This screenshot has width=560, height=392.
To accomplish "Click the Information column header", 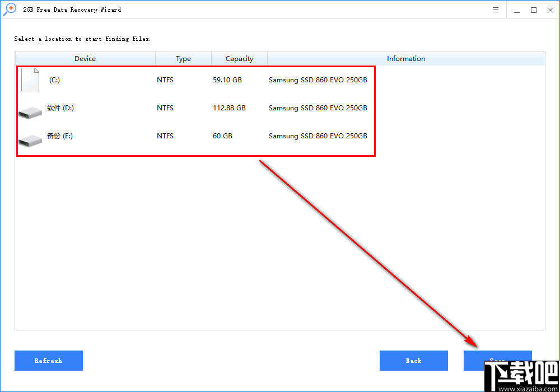I will pyautogui.click(x=406, y=58).
